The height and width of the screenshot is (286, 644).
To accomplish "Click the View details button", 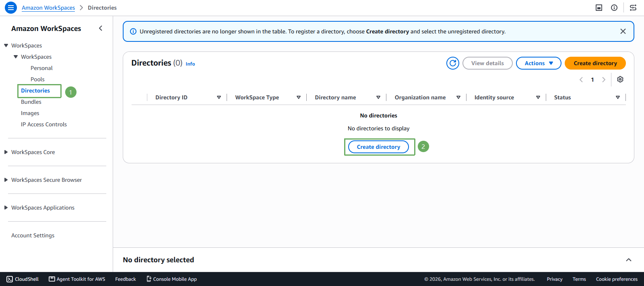I will coord(487,63).
